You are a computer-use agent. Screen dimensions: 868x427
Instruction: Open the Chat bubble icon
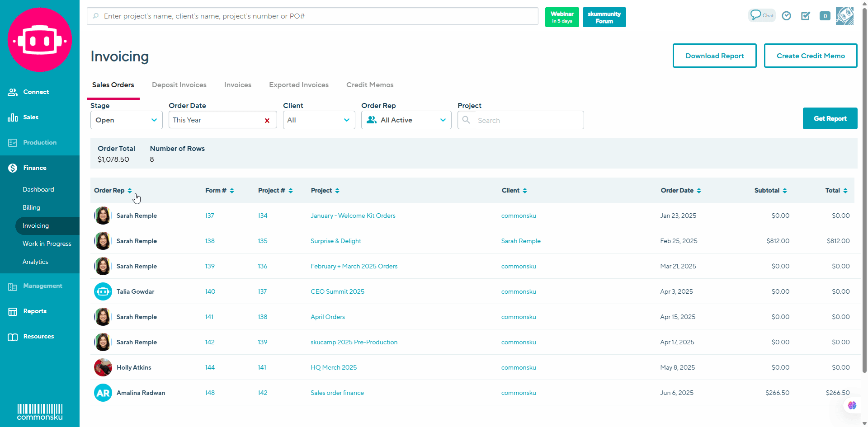[761, 15]
